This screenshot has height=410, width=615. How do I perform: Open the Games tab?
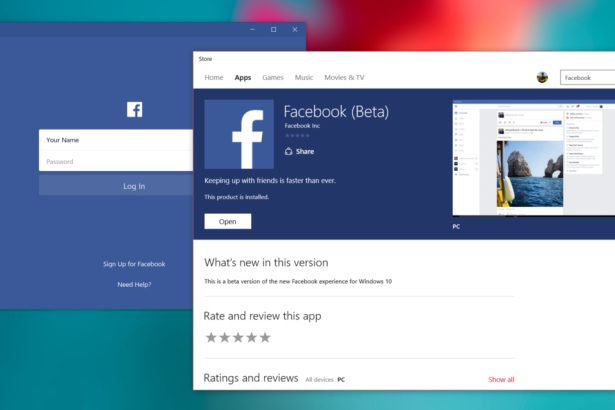[x=273, y=77]
